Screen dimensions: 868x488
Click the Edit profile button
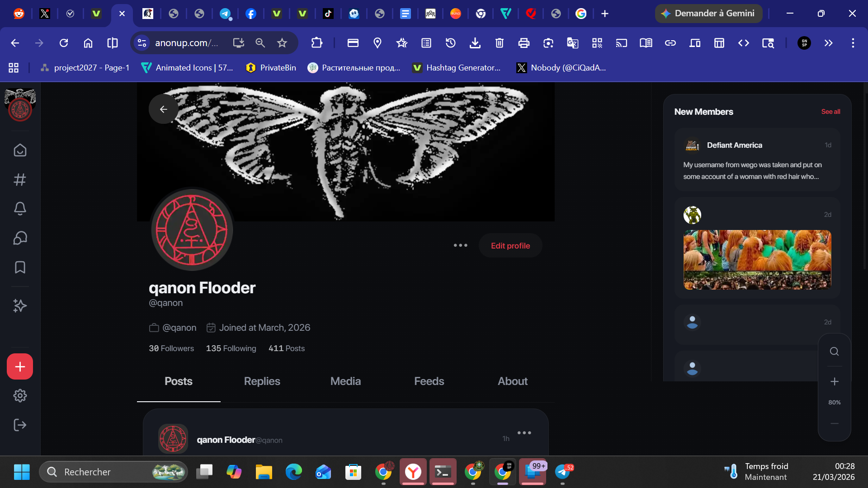click(x=510, y=246)
